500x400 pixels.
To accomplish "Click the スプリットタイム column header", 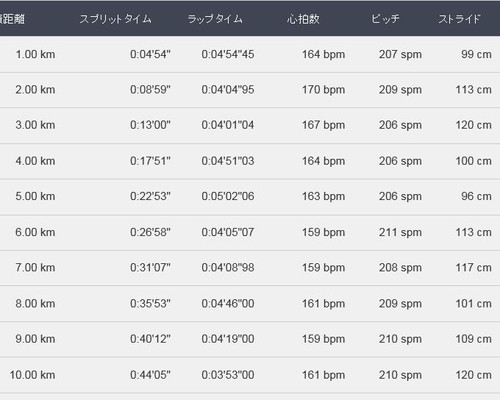I will tap(115, 19).
